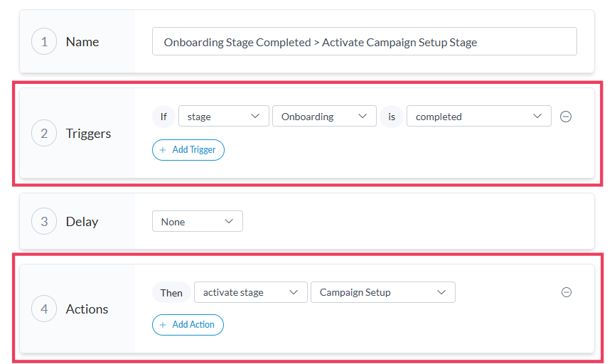This screenshot has width=612, height=364.
Task: Click the 'If' condition label
Action: [x=163, y=117]
